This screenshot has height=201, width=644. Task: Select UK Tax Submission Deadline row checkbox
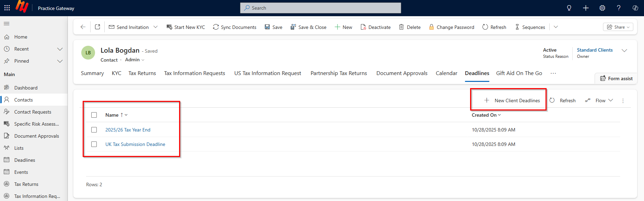pyautogui.click(x=94, y=144)
